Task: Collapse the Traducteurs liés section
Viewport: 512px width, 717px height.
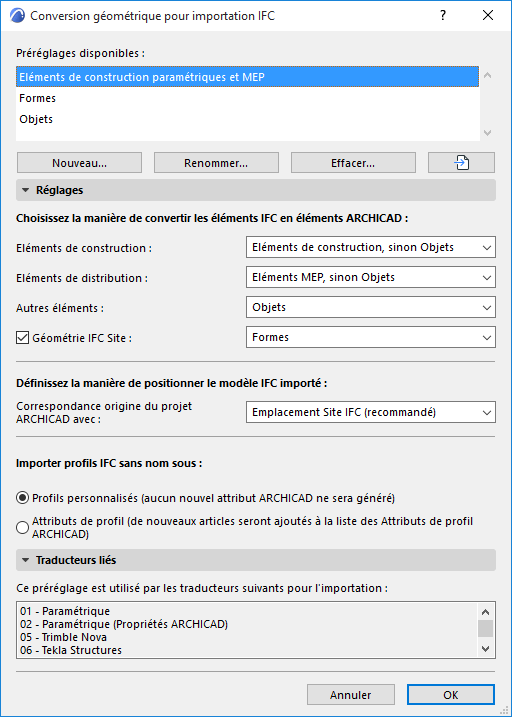Action: (256, 560)
